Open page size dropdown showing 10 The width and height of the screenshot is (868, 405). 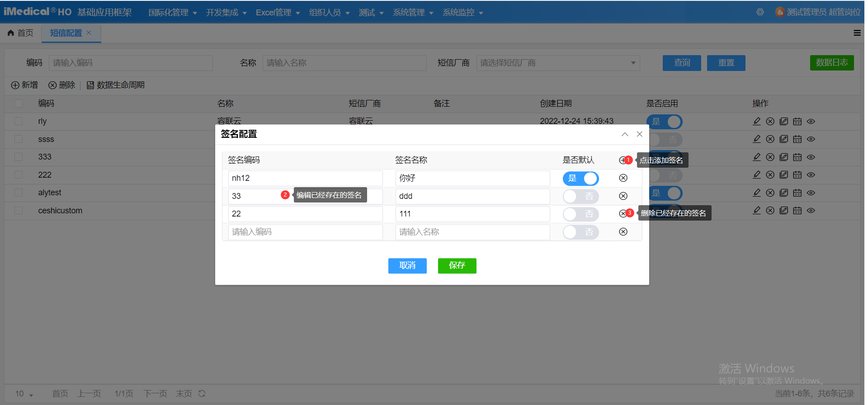pyautogui.click(x=24, y=394)
